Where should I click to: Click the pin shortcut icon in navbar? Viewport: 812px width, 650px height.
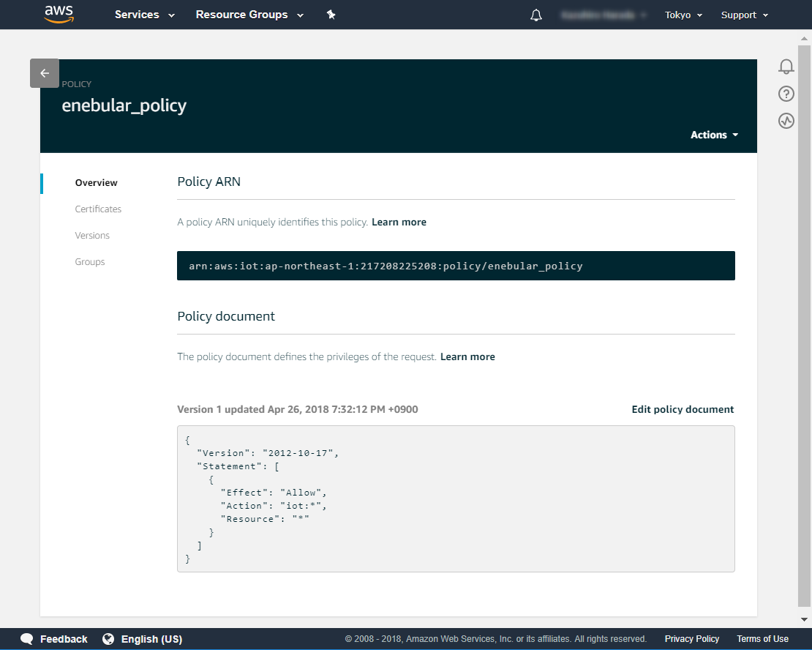[331, 15]
